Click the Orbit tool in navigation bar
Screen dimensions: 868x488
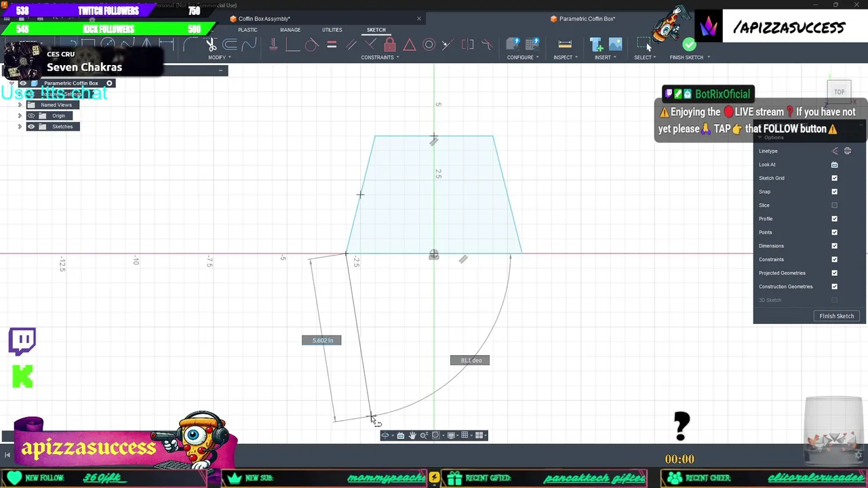pyautogui.click(x=385, y=435)
